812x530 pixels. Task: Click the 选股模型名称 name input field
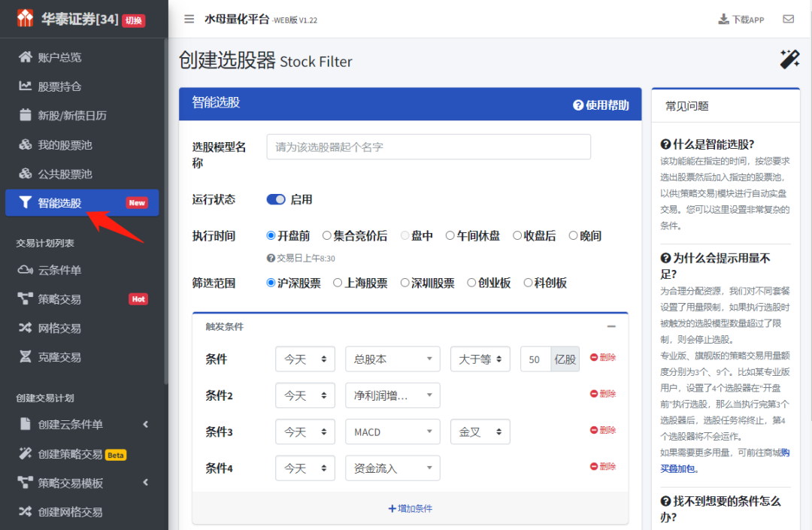[429, 147]
